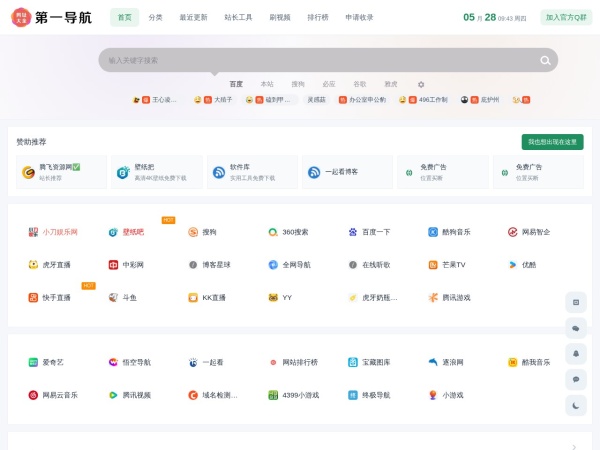Select 必应 search engine tab

(x=329, y=84)
